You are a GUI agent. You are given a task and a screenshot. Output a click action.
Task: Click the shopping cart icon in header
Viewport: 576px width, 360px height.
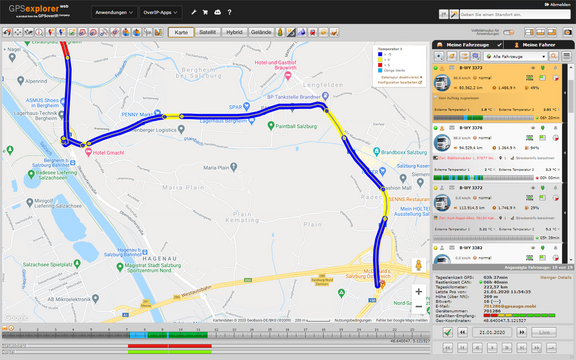pyautogui.click(x=205, y=12)
